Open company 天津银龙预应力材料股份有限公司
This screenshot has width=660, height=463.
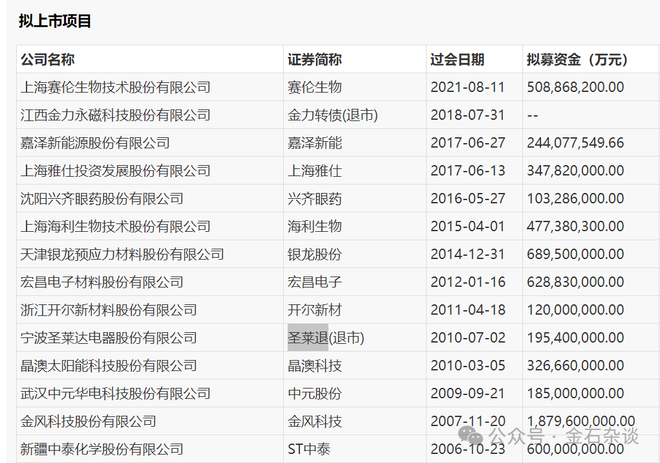[122, 255]
